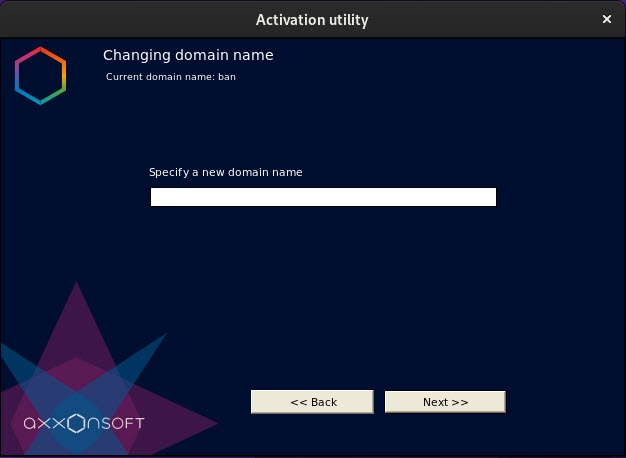Click the "Activation utility" title bar text
This screenshot has width=626, height=458.
[312, 19]
